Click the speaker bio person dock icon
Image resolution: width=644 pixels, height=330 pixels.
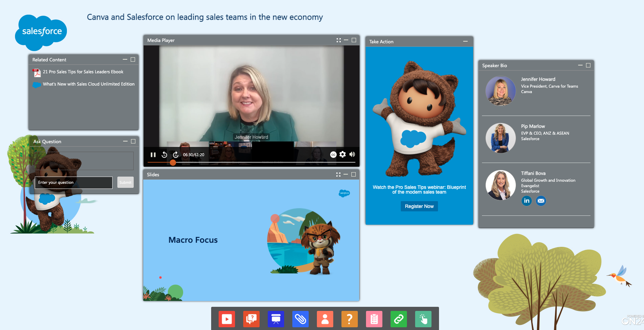pos(325,319)
